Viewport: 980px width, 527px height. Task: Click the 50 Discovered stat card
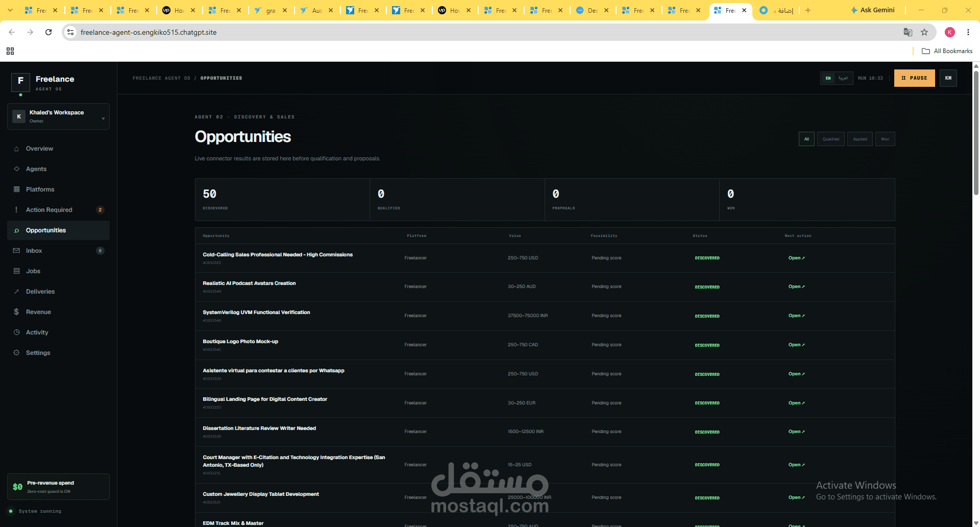pos(282,200)
